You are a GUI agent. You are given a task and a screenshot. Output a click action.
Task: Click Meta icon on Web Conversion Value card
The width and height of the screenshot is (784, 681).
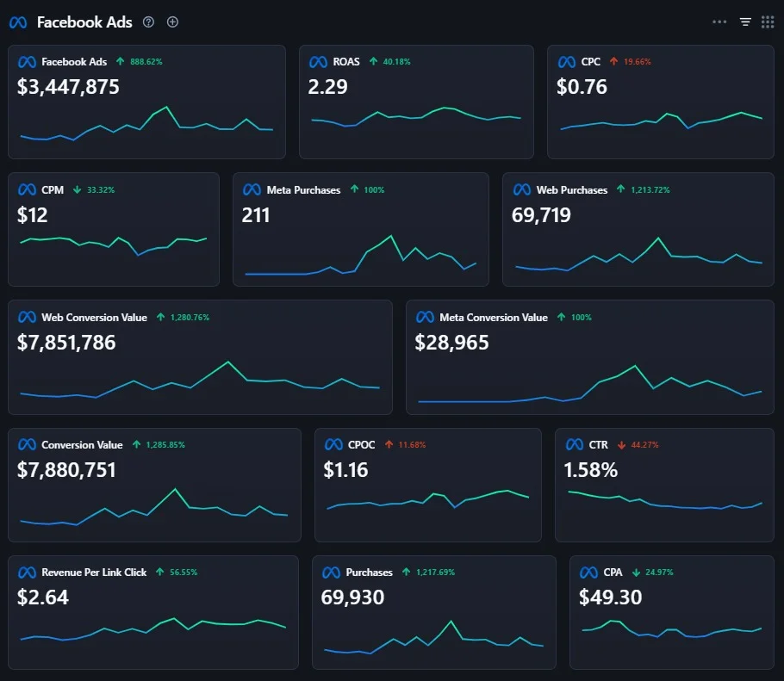[x=27, y=318]
